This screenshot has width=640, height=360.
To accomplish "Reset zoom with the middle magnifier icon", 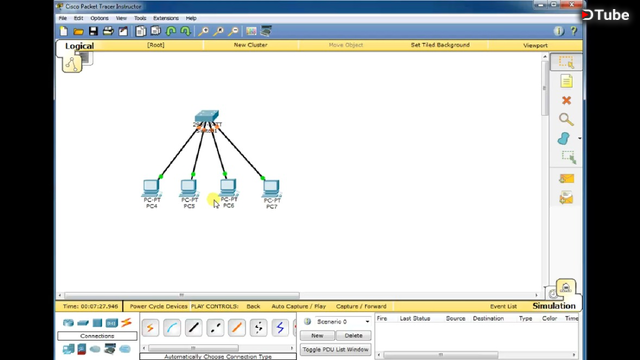I will coord(218,31).
